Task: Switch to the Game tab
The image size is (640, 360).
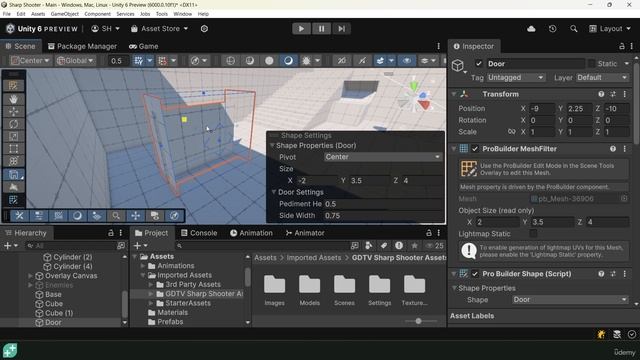Action: (x=143, y=47)
